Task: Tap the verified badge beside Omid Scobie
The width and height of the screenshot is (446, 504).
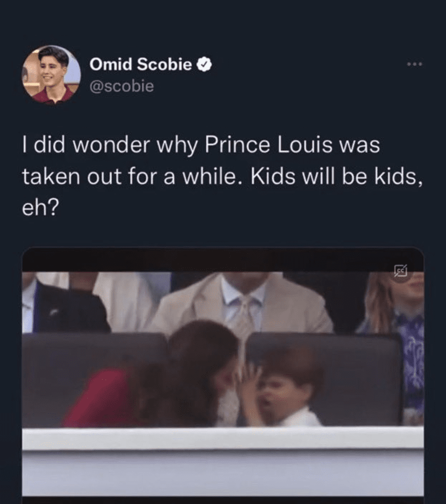Action: coord(205,64)
